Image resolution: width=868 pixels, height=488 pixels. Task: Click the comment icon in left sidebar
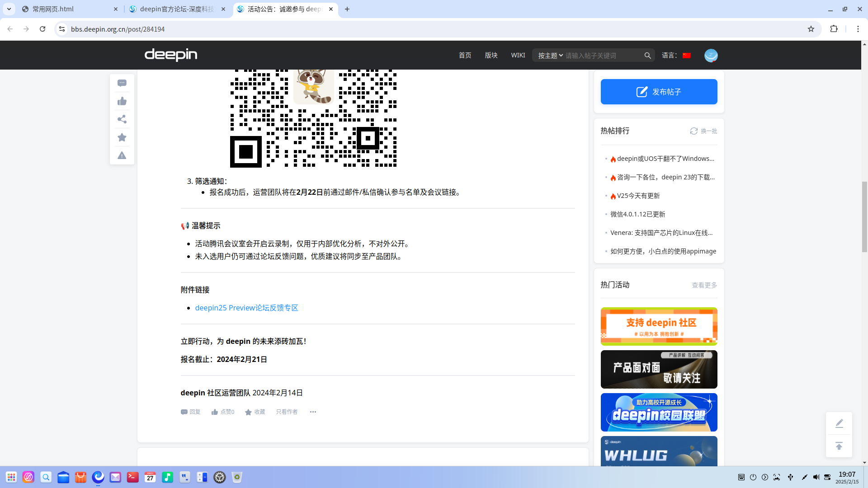tap(122, 83)
